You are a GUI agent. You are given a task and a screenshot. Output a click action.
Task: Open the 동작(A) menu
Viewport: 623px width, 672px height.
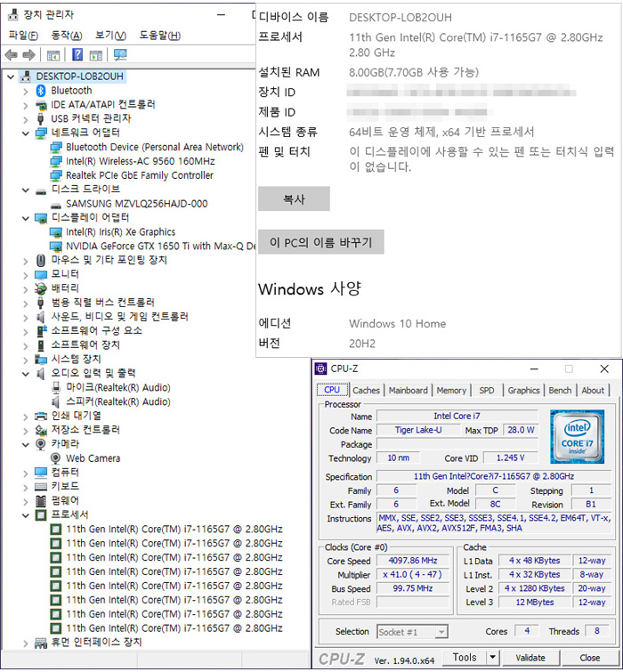coord(67,35)
